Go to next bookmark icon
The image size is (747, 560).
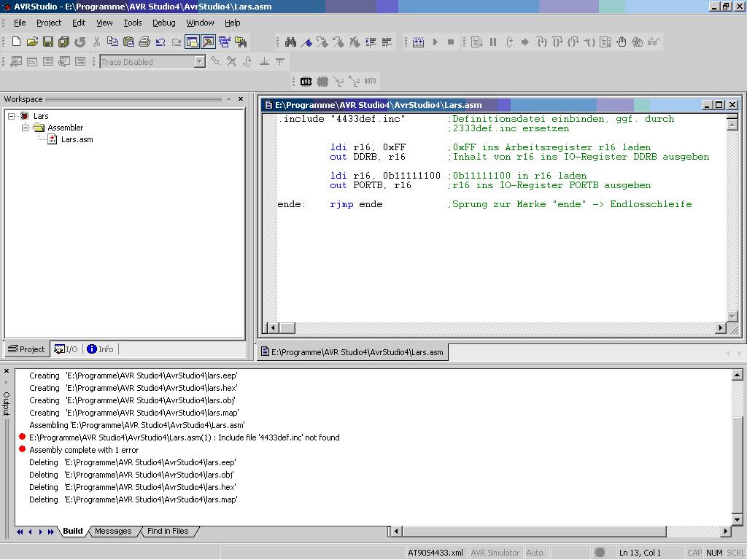tap(322, 42)
